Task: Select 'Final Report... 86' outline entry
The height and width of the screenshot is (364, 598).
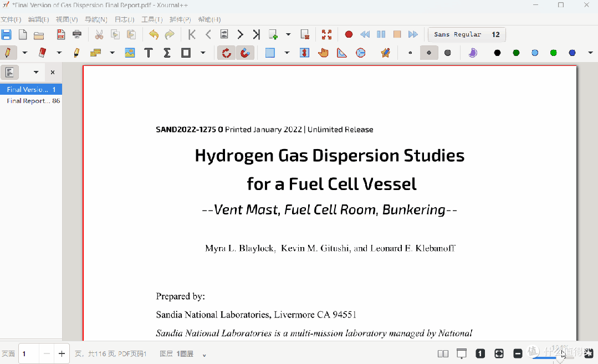Action: click(x=31, y=101)
